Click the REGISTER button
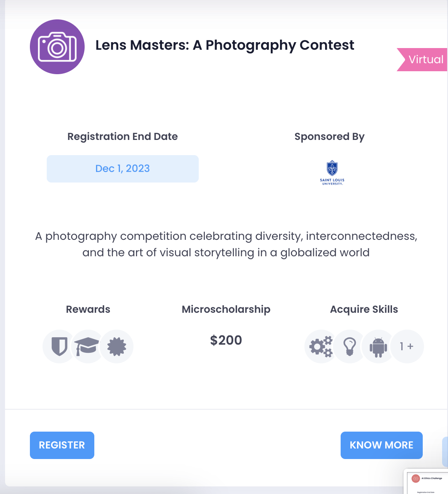The height and width of the screenshot is (494, 448). [62, 445]
